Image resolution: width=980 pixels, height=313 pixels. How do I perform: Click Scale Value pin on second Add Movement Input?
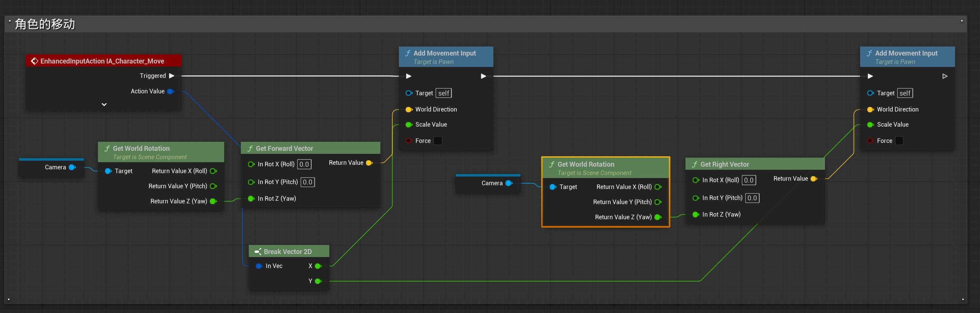870,125
